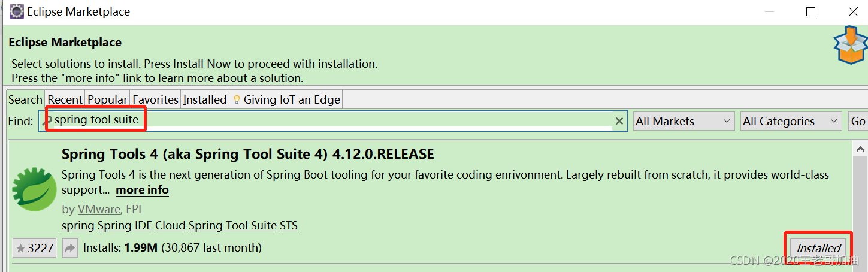Star the solution with 3227 favorites

pos(34,248)
